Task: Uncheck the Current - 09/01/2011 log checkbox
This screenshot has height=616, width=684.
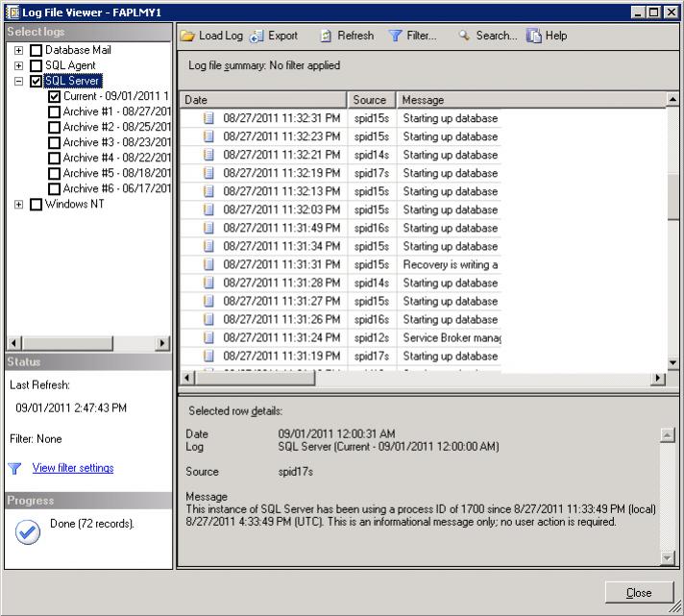Action: pyautogui.click(x=54, y=96)
